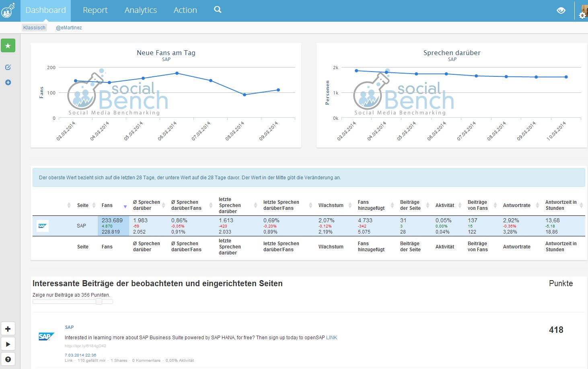Sort by Ø Sprechen darüber header
The width and height of the screenshot is (588, 369).
pos(146,205)
